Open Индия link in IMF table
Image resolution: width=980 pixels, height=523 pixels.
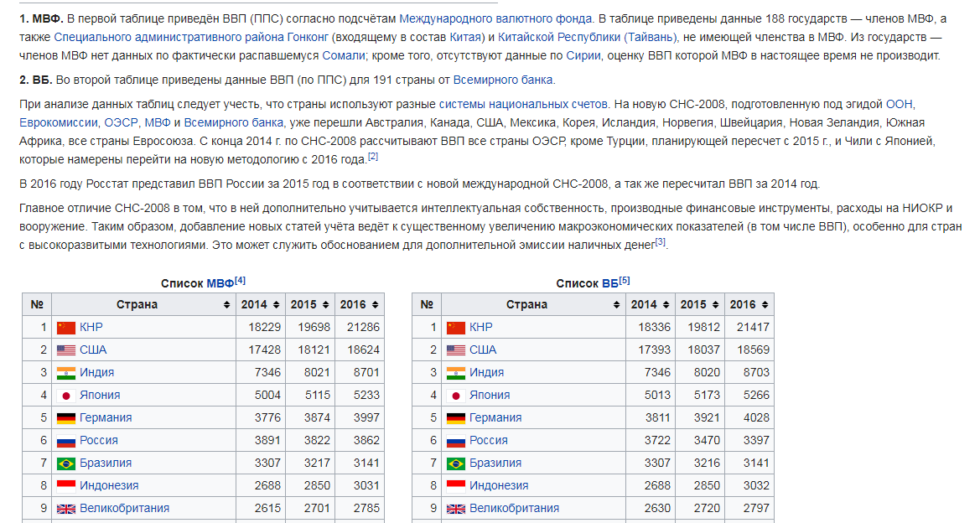coord(97,372)
